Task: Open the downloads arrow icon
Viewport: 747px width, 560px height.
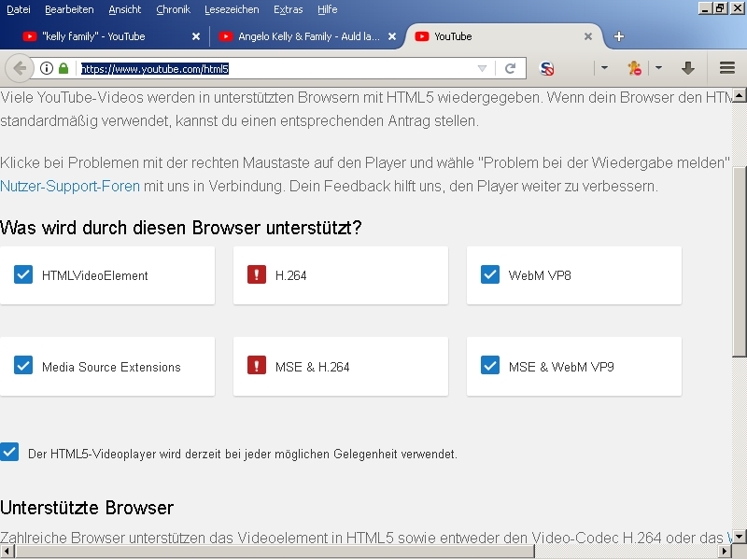Action: pos(688,68)
